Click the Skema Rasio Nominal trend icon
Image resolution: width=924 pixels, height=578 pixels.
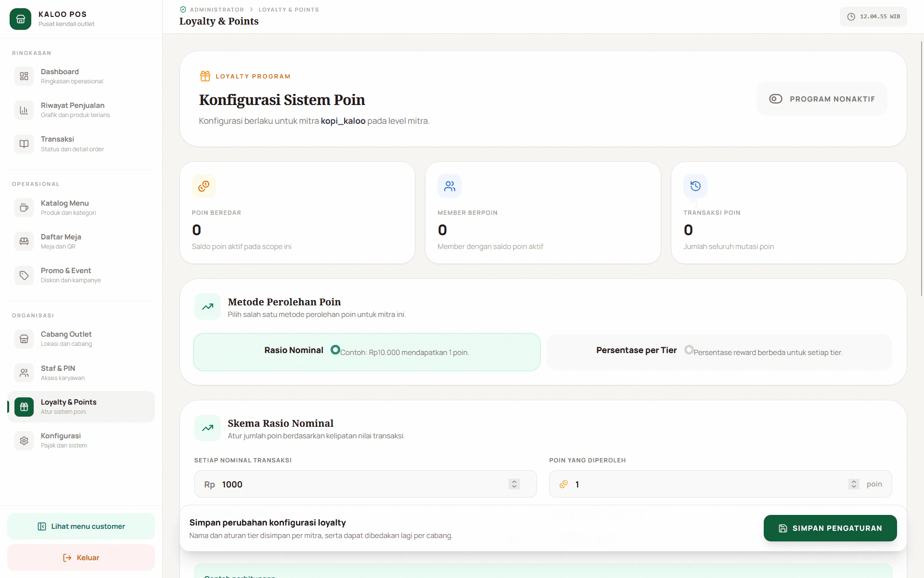point(207,428)
